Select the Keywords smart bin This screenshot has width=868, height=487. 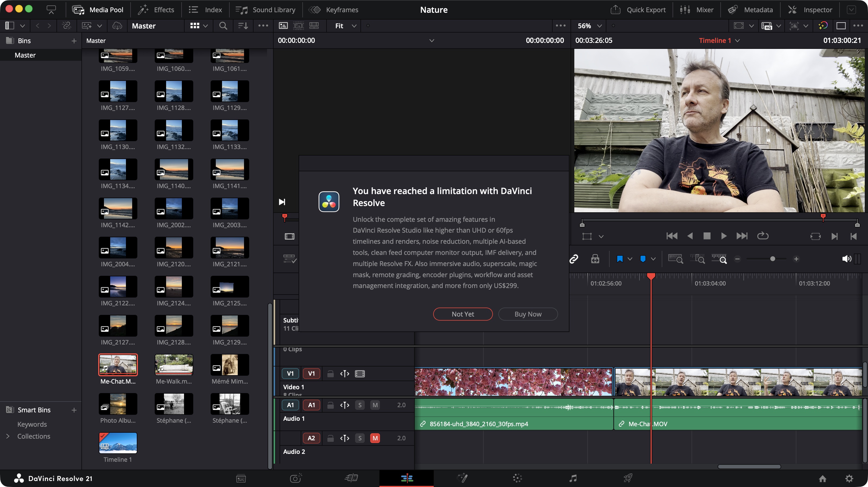(32, 424)
